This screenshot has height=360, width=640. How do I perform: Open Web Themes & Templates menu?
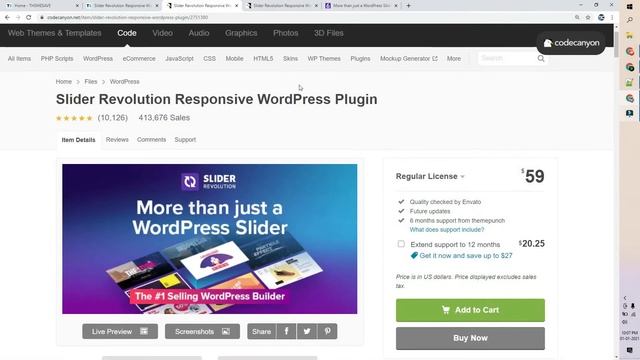(x=55, y=33)
